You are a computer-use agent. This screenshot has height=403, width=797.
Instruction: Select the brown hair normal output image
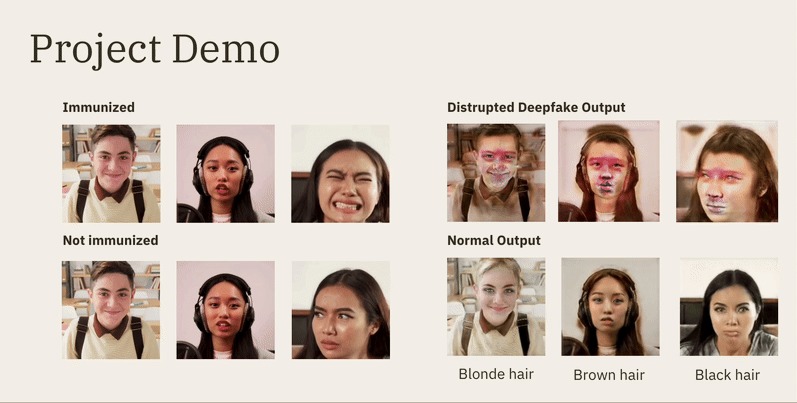pyautogui.click(x=610, y=306)
